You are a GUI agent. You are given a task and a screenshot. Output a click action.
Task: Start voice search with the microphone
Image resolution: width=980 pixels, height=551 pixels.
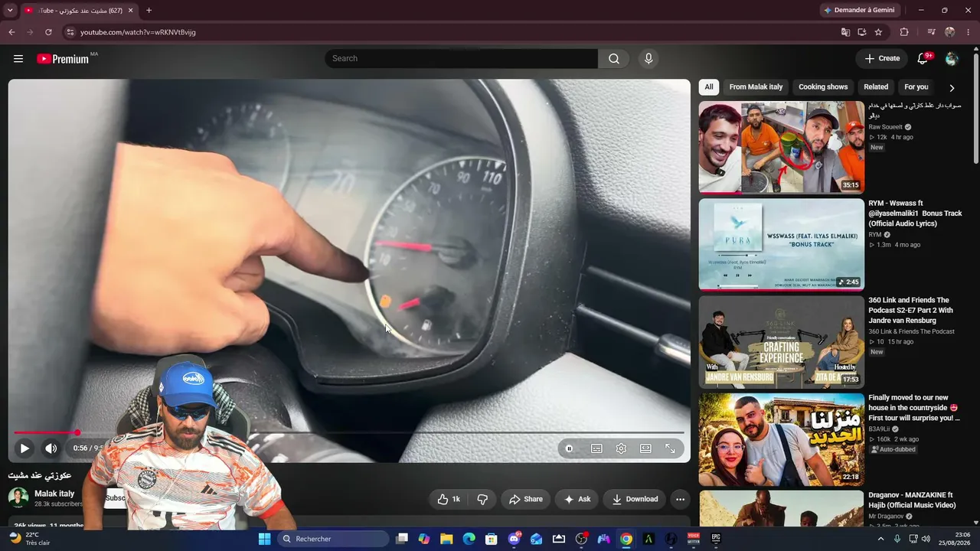(648, 59)
